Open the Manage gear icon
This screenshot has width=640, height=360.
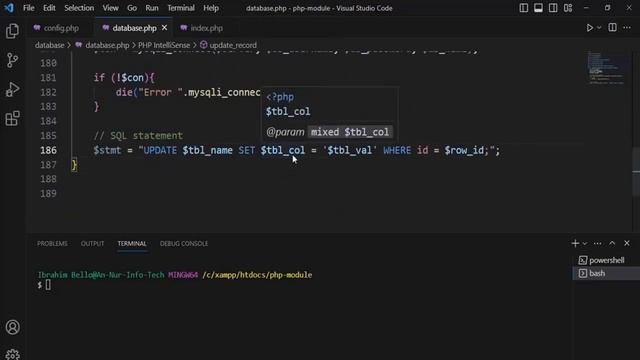pyautogui.click(x=13, y=354)
